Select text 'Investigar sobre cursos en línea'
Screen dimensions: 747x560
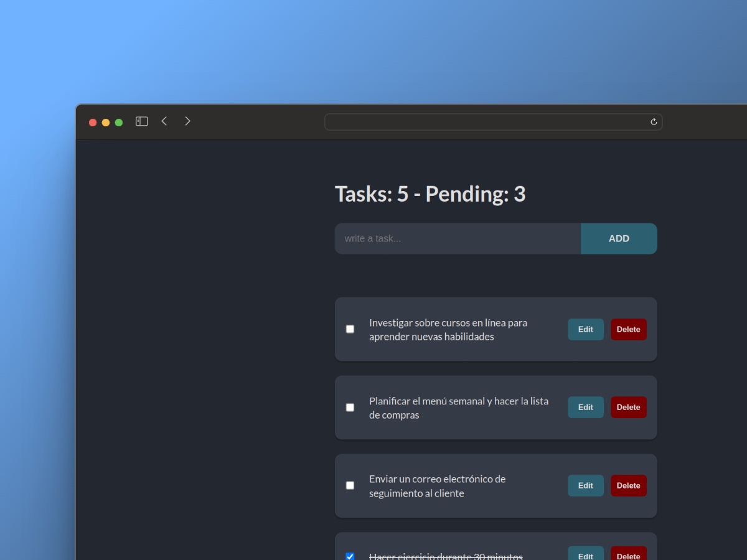(x=438, y=323)
